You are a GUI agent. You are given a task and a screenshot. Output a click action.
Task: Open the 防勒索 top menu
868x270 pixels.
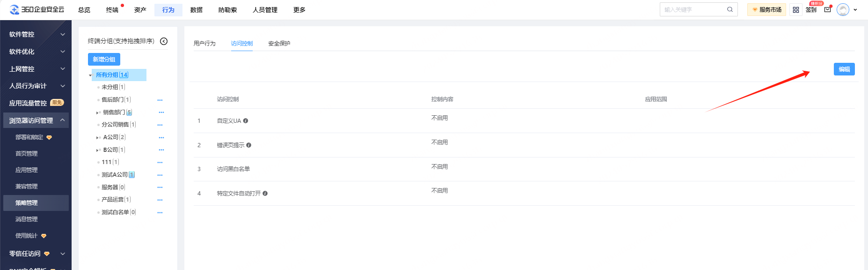click(228, 10)
